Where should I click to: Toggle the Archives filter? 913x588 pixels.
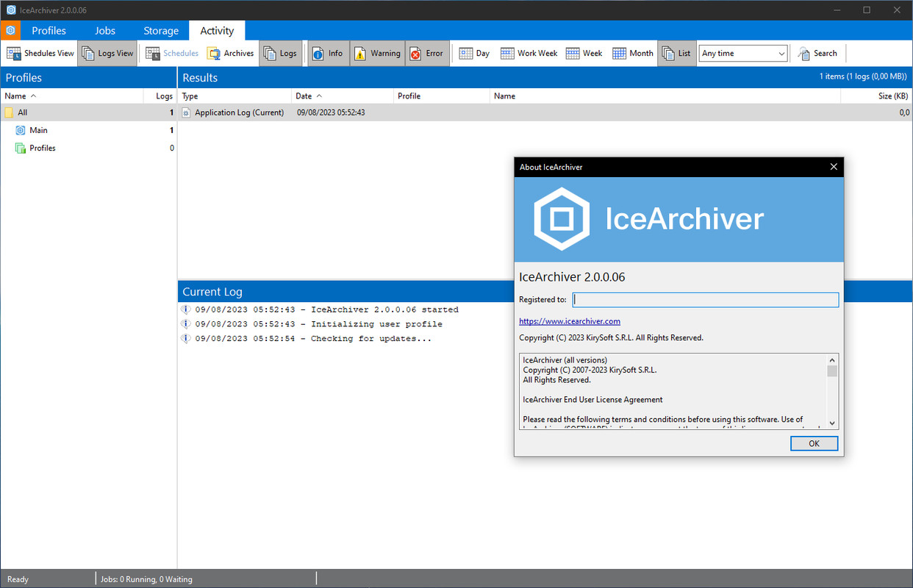231,53
